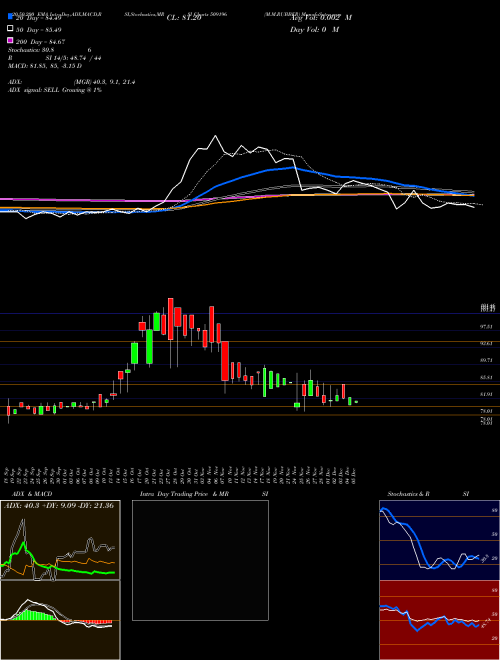Select the '200 Day - 84.67' label
This screenshot has height=660, width=500.
(x=40, y=42)
